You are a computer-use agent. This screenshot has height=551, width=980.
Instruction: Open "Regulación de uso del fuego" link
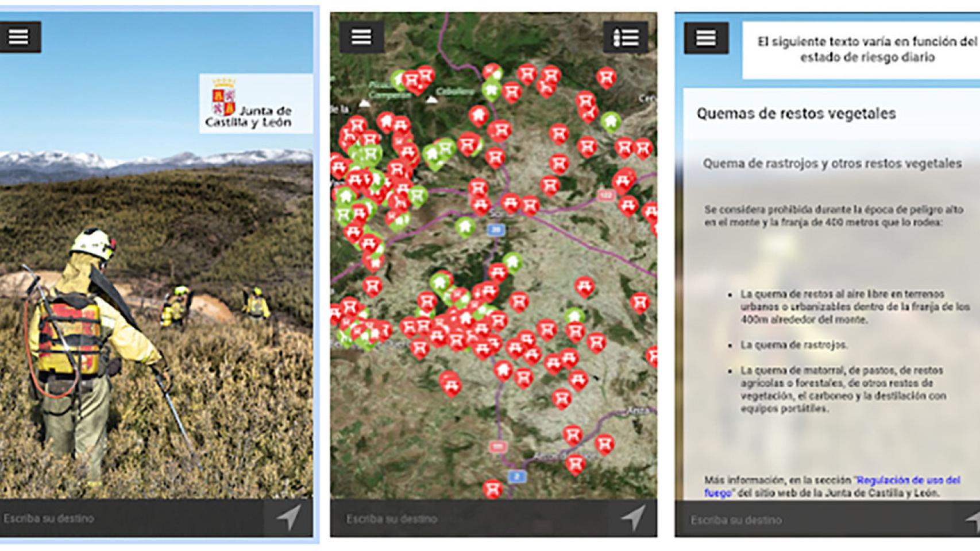pos(832,486)
